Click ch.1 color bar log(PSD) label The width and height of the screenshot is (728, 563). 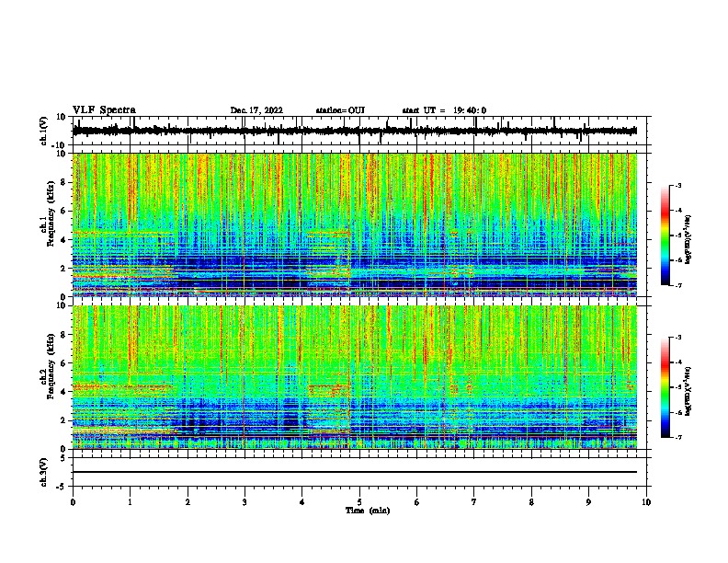coord(688,239)
